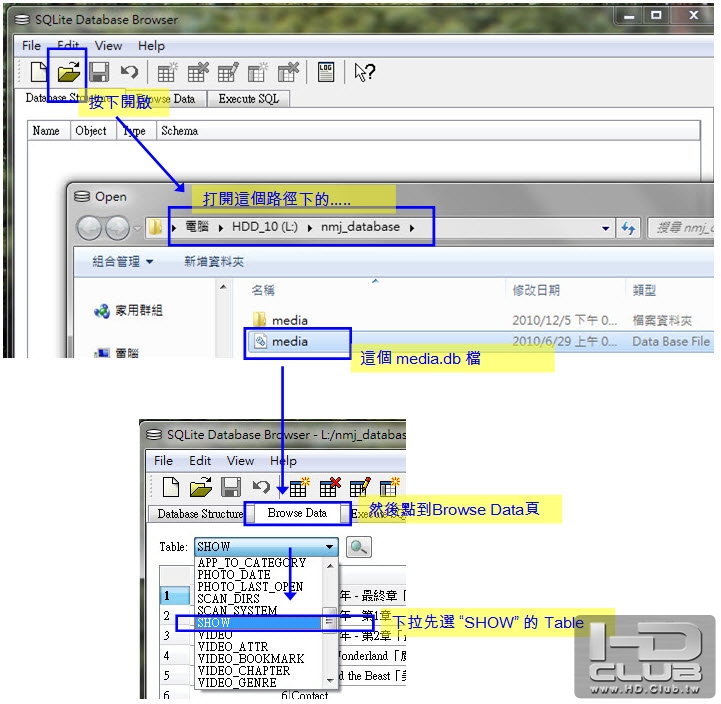Click Create Table icon in top window toolbar

tap(167, 72)
